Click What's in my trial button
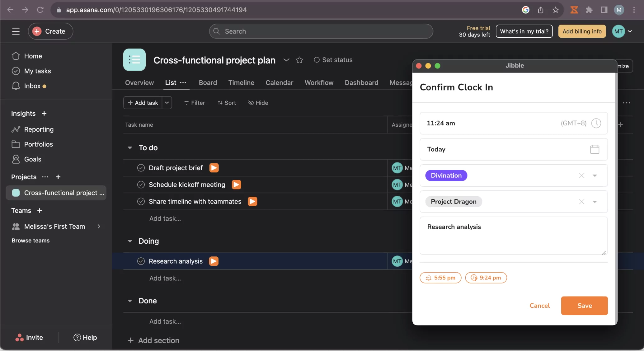The height and width of the screenshot is (351, 644). (x=524, y=31)
